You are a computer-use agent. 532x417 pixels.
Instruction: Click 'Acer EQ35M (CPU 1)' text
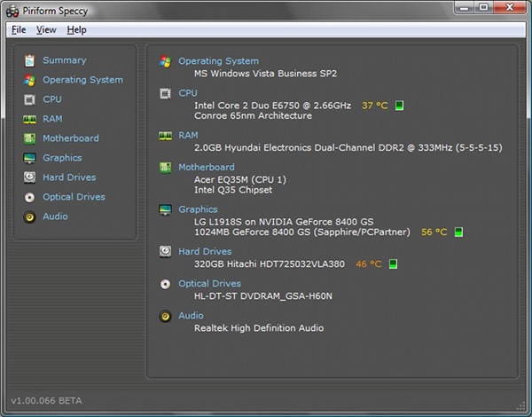[x=240, y=180]
